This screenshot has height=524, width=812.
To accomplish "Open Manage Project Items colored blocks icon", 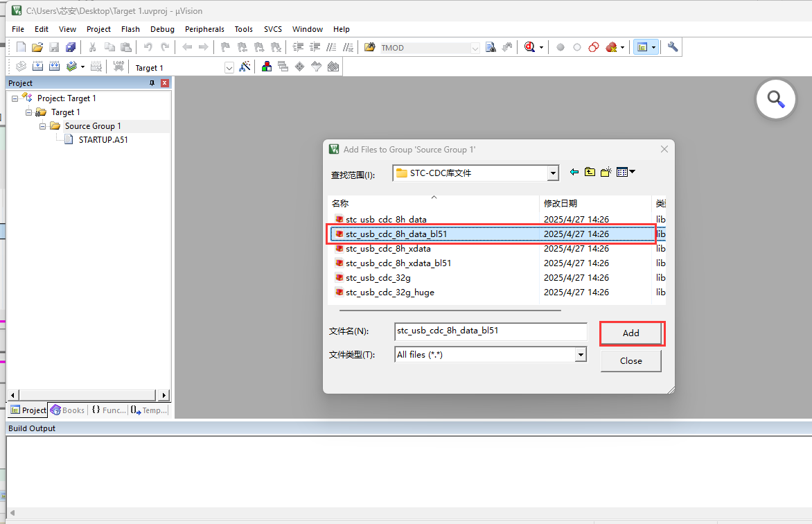I will (267, 67).
